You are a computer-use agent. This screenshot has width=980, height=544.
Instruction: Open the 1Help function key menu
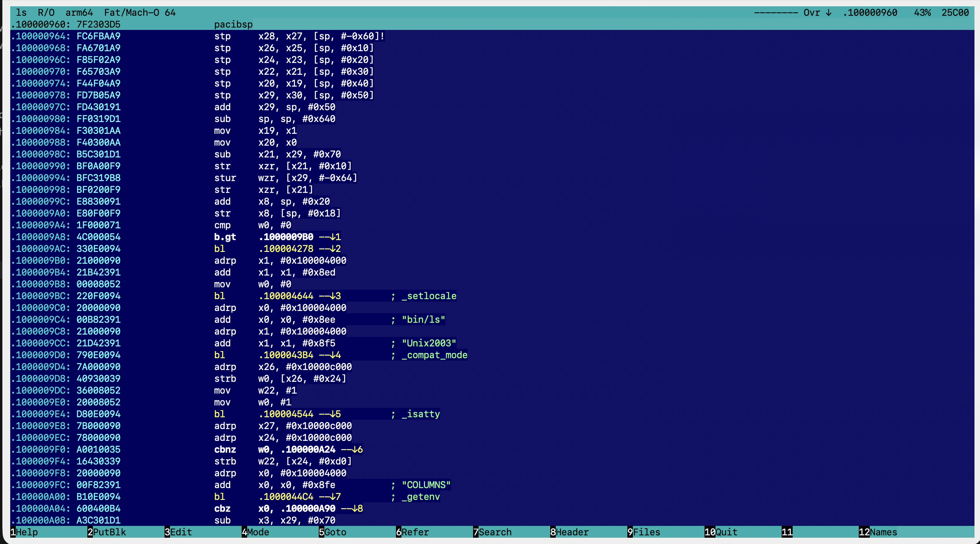point(24,532)
